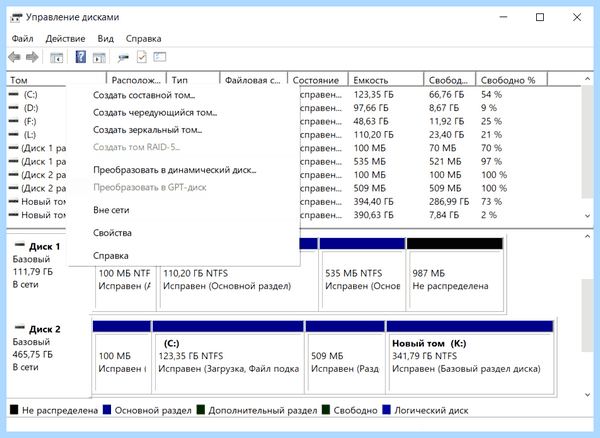Choose Создать составной том
The width and height of the screenshot is (600, 438).
(x=144, y=95)
